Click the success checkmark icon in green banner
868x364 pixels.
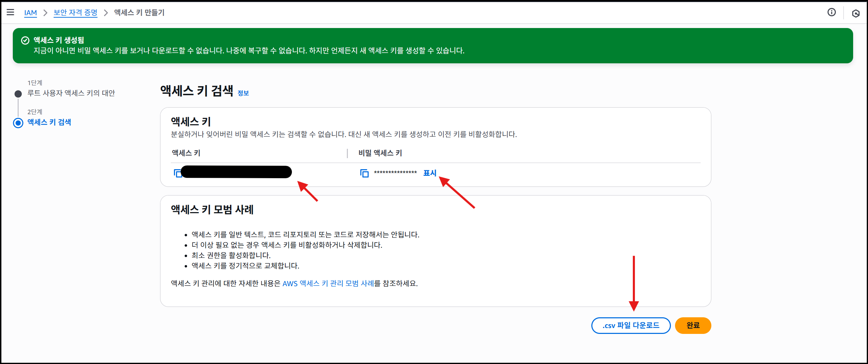pos(25,40)
